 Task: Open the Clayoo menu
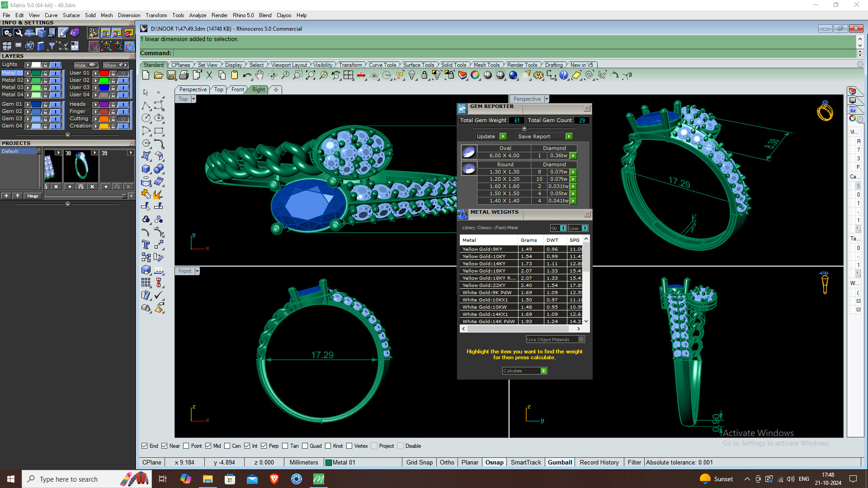[284, 15]
